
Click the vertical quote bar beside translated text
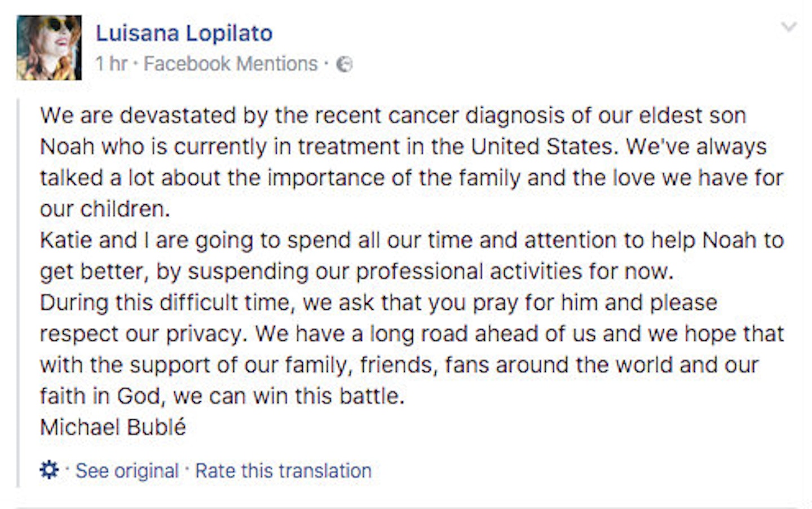[19, 292]
